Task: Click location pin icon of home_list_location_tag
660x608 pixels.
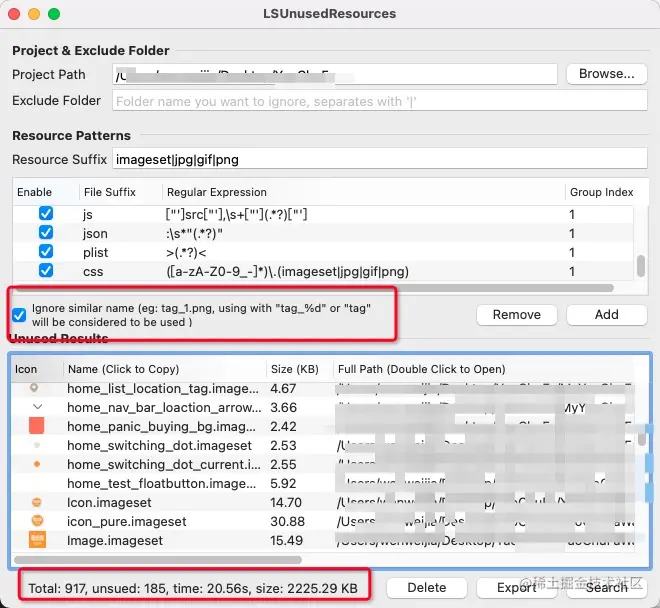Action: click(x=34, y=388)
